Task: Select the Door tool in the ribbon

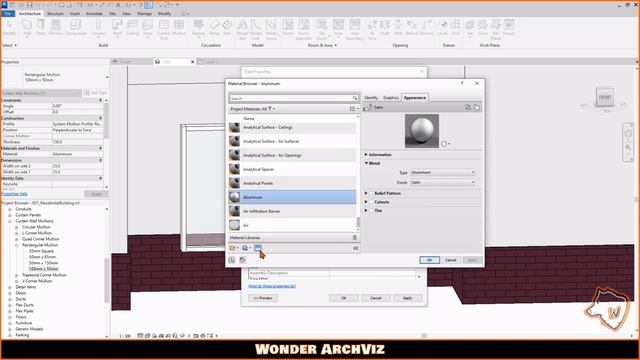Action: [41, 28]
